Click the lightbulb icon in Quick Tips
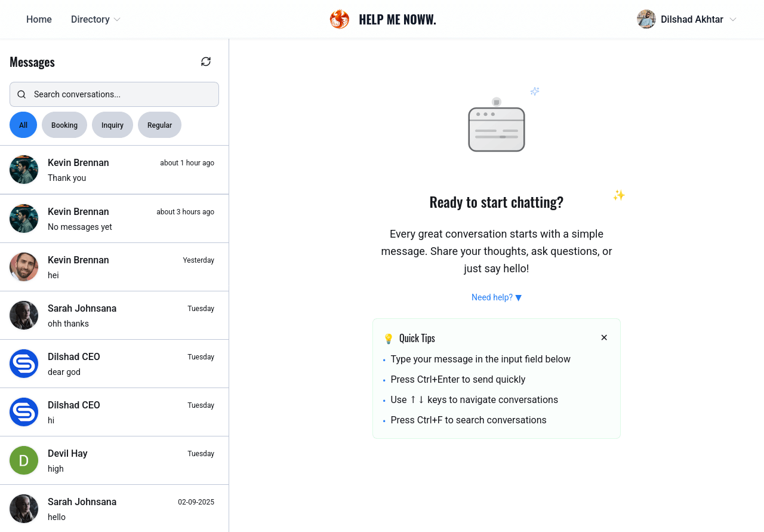Screen dimensions: 764x532 click(x=389, y=339)
